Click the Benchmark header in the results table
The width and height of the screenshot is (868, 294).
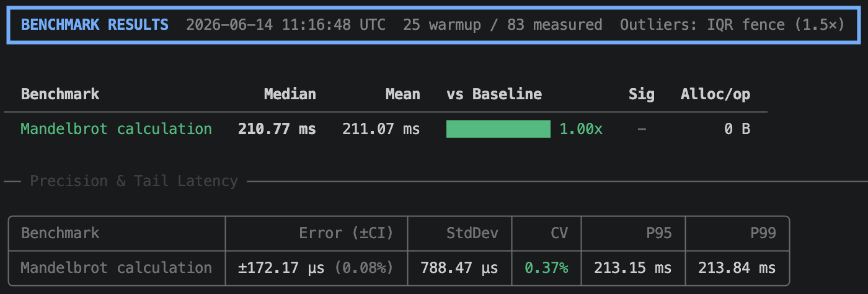60,94
